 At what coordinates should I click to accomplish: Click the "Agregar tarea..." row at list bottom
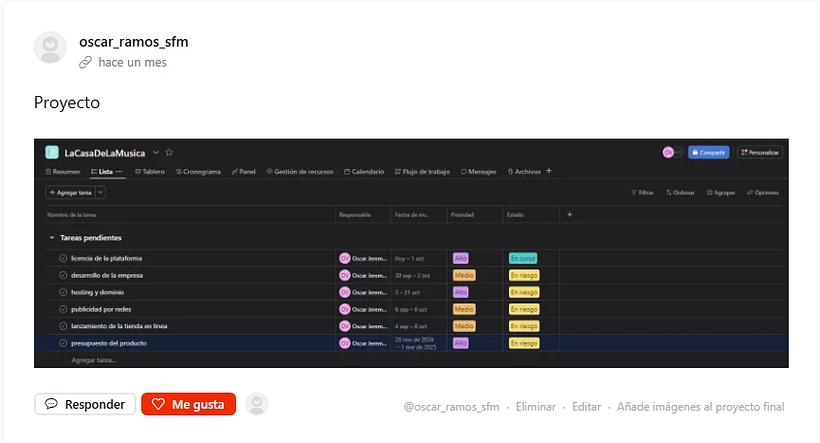coord(93,360)
